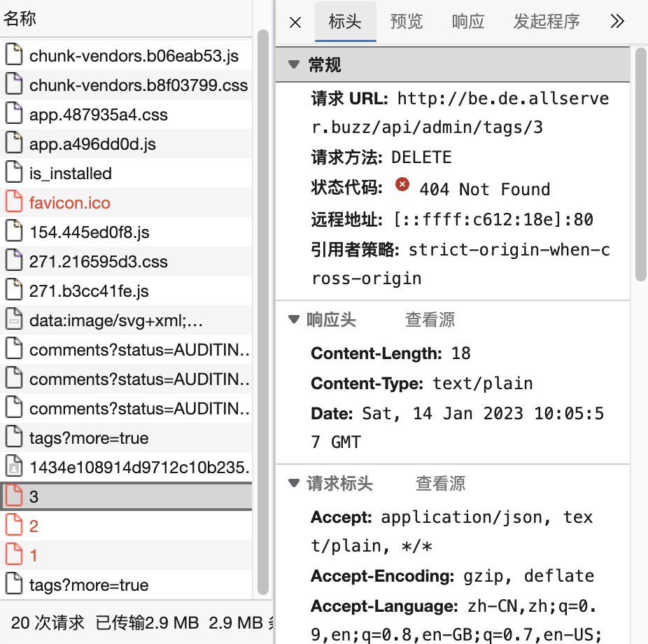
Task: Click the red 404 error status icon
Action: (x=402, y=184)
